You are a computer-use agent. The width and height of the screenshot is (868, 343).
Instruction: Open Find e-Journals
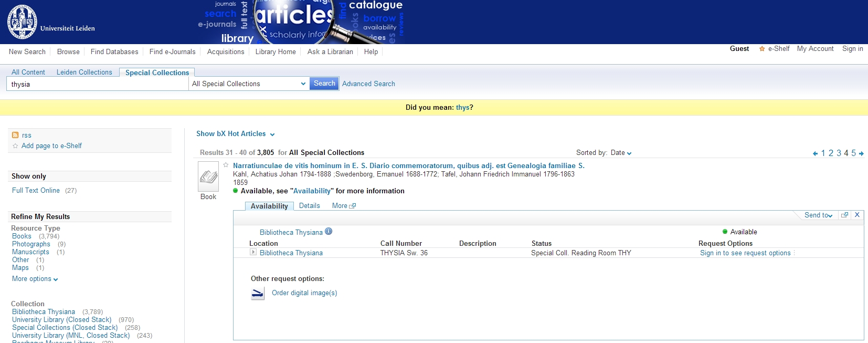pyautogui.click(x=173, y=51)
